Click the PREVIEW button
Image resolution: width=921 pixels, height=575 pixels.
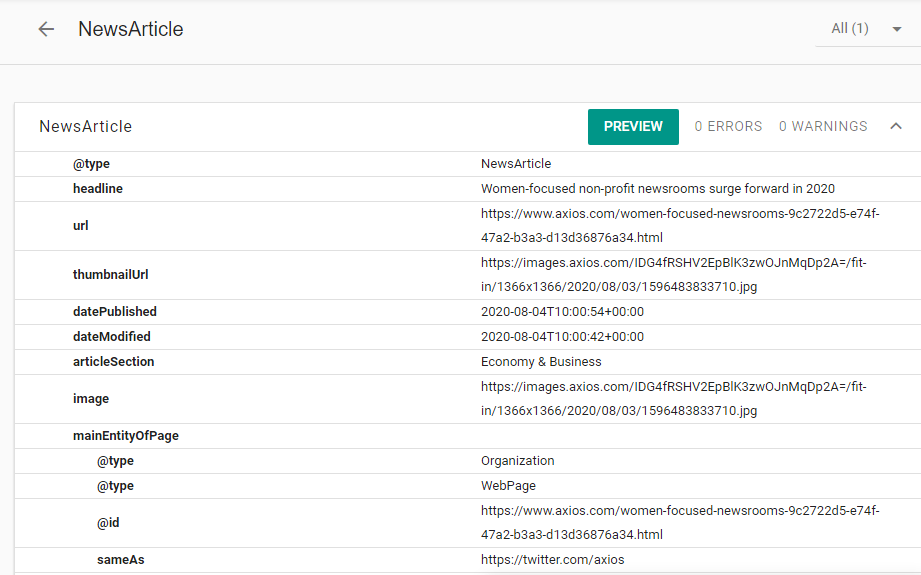coord(633,127)
